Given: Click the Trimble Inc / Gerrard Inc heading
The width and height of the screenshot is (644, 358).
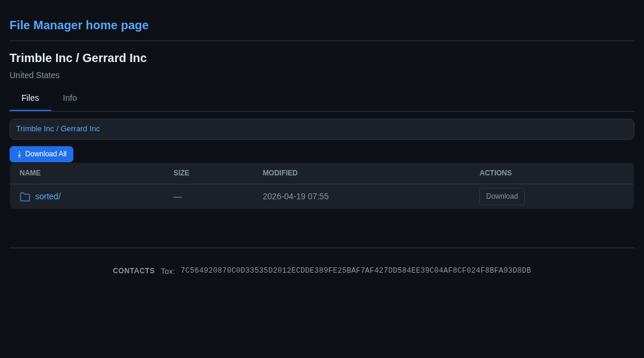Looking at the screenshot, I should pos(78,58).
